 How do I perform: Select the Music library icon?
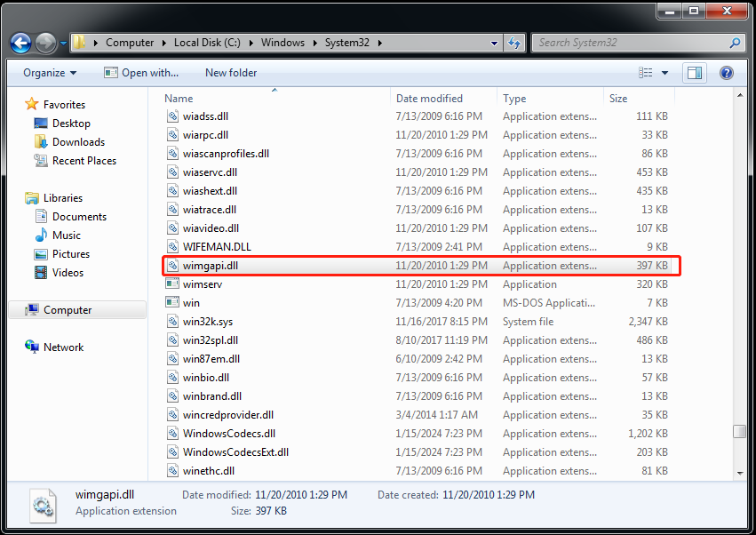(41, 236)
